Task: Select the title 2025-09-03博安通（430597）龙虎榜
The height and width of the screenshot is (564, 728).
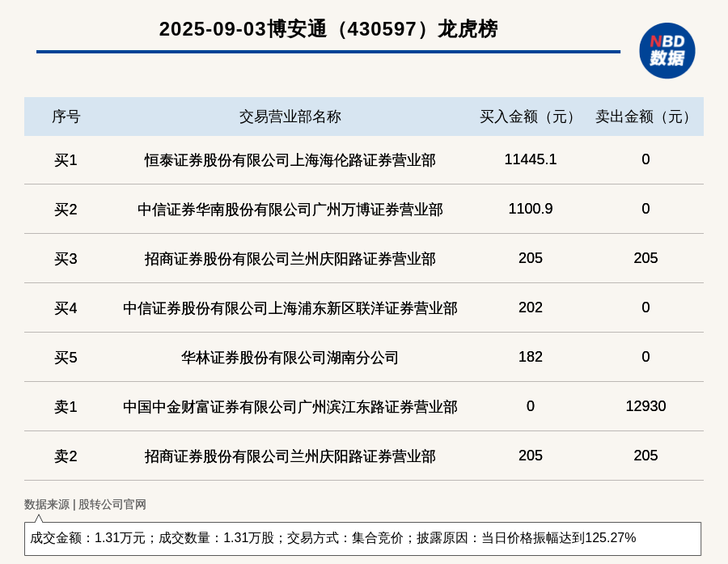Action: [x=328, y=29]
